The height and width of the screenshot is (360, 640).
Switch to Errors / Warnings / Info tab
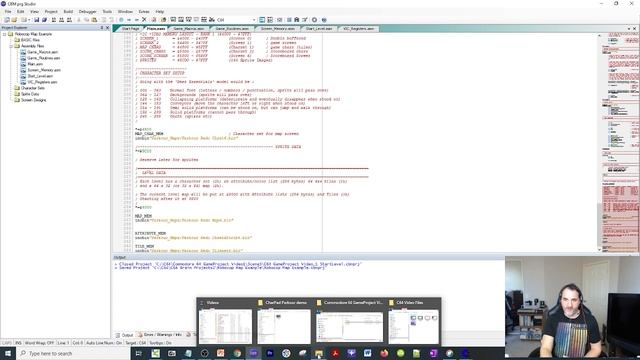(160, 335)
